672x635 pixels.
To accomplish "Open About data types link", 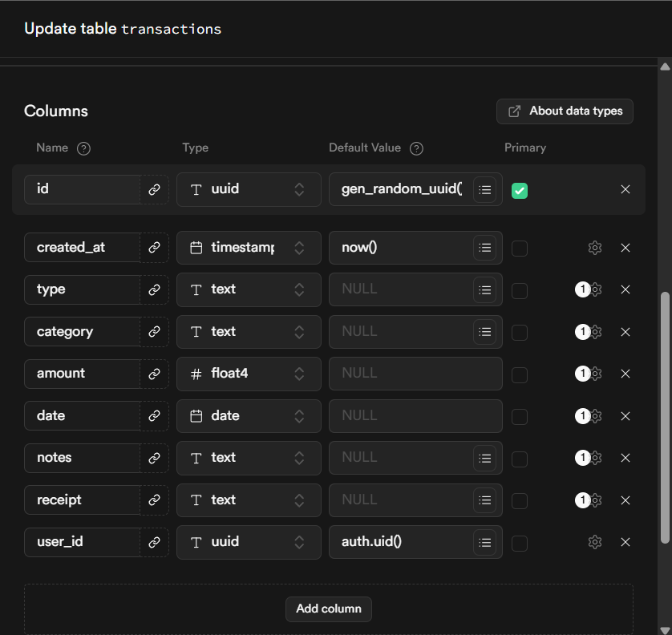I will (565, 111).
